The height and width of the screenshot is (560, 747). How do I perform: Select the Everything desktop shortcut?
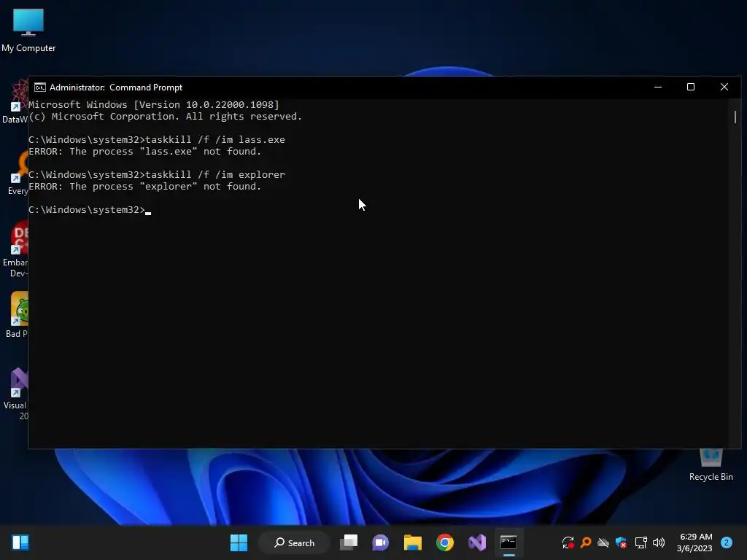click(18, 174)
